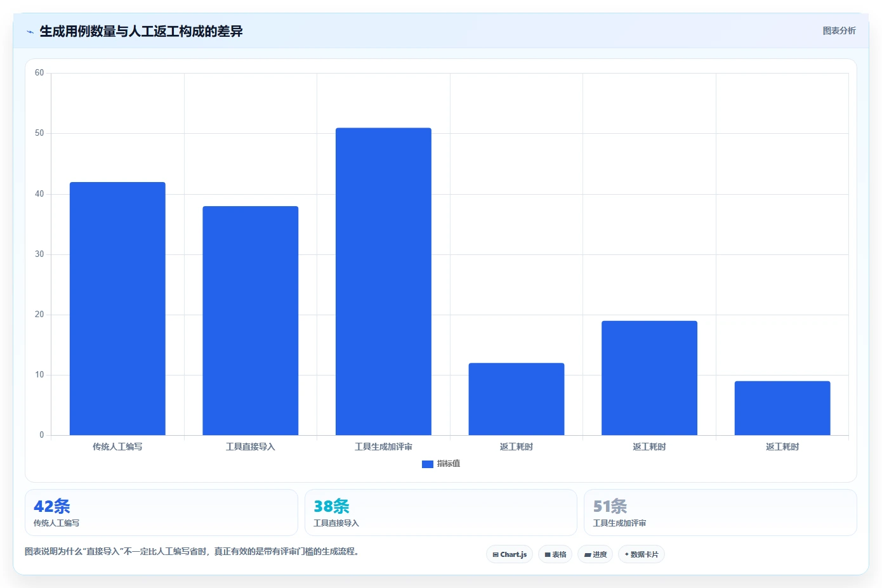Click the y-axis tick label 30
Image resolution: width=882 pixels, height=588 pixels.
(x=39, y=254)
